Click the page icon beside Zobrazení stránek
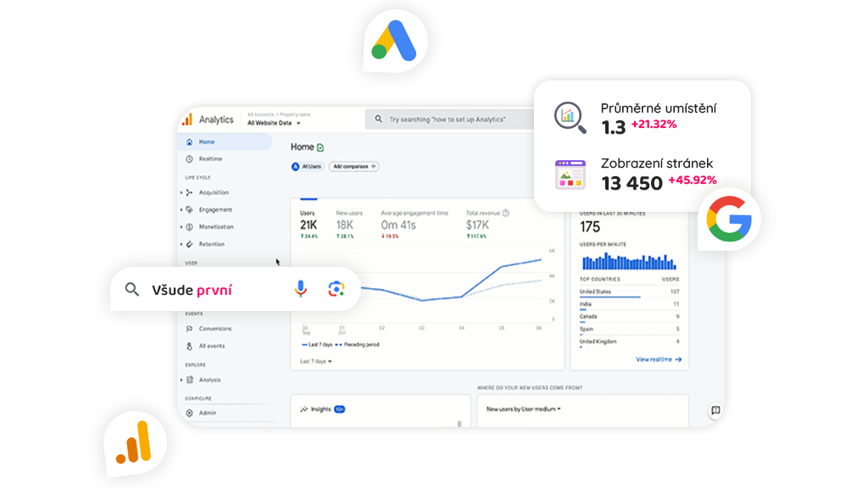 570,175
